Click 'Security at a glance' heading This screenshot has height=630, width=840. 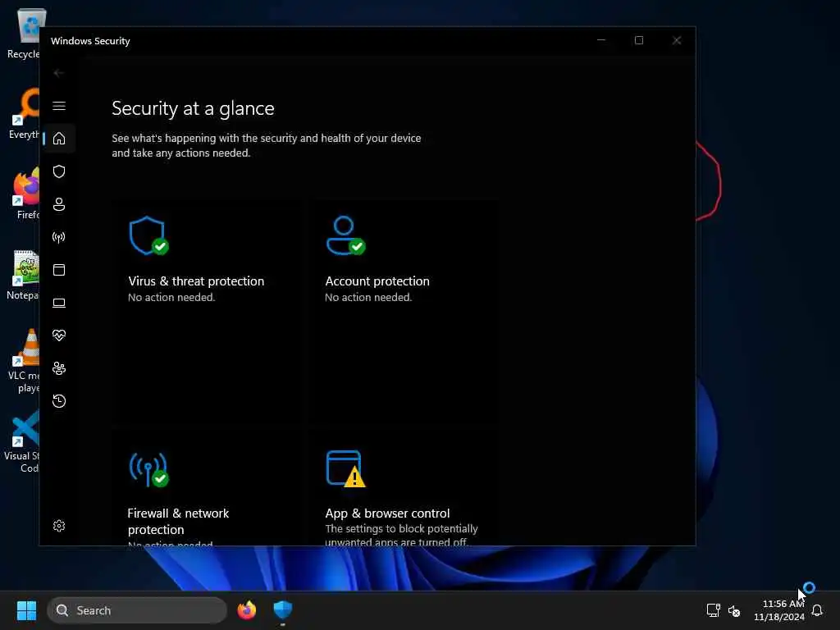click(193, 109)
